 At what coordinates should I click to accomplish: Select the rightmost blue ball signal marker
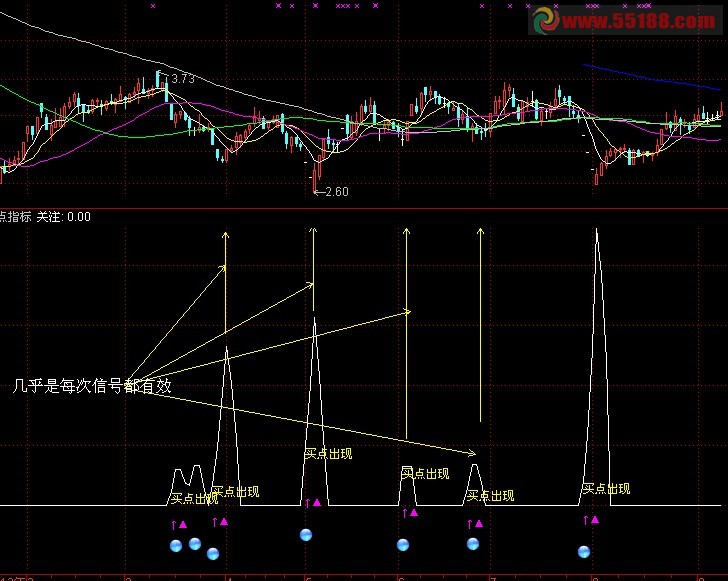point(584,552)
